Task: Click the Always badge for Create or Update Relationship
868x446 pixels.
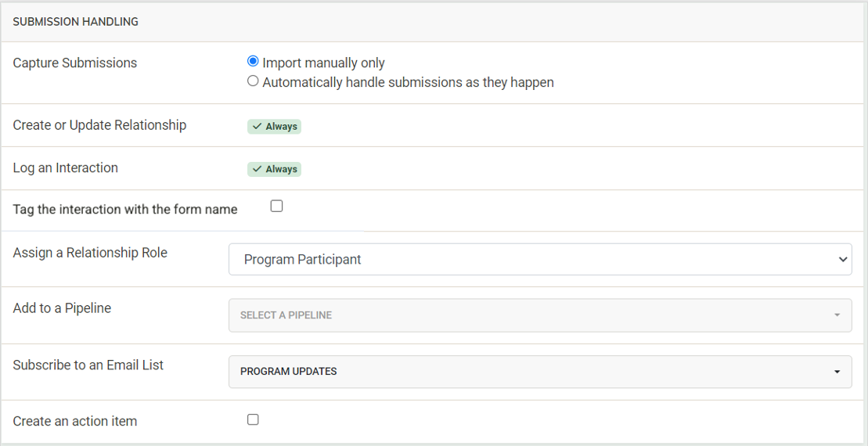Action: click(x=275, y=127)
